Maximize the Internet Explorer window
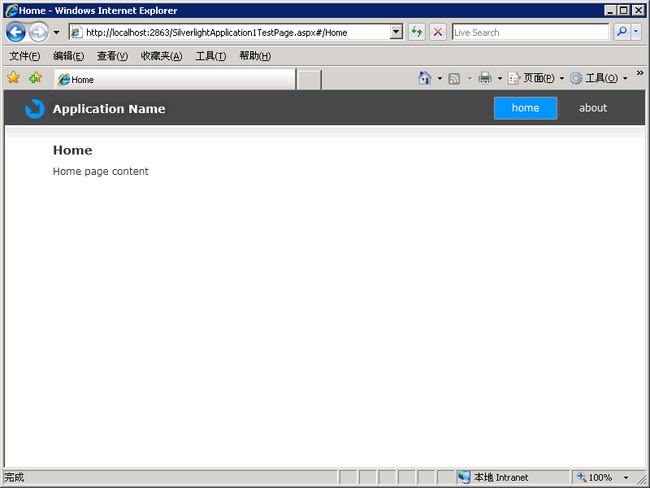The width and height of the screenshot is (650, 488). coord(623,10)
